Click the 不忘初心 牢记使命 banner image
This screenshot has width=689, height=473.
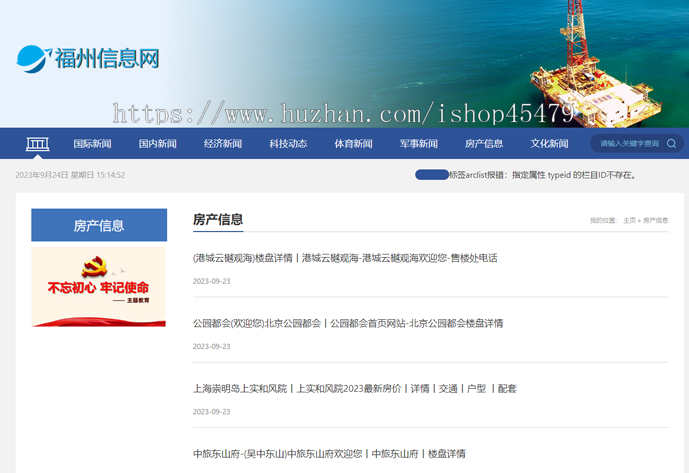point(98,287)
